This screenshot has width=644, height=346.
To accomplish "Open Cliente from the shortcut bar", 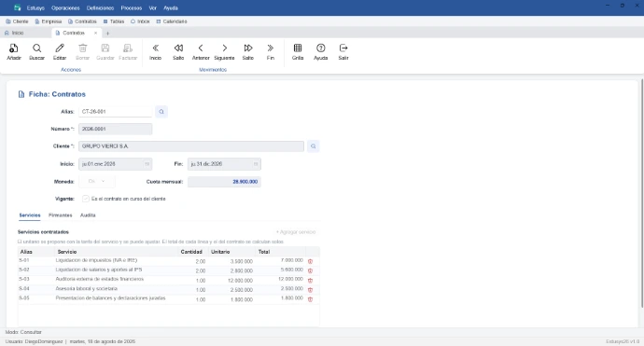I will click(x=17, y=21).
